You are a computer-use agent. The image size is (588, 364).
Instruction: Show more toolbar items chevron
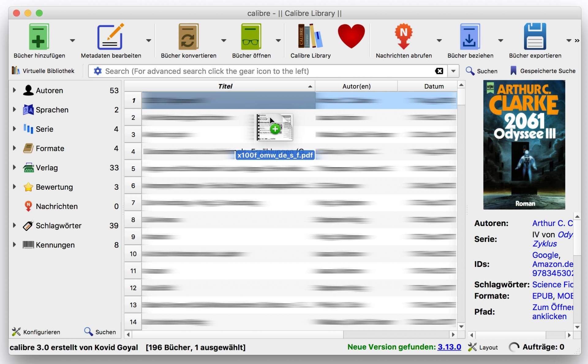[577, 40]
